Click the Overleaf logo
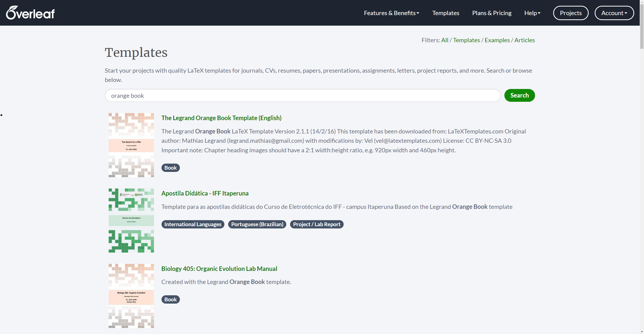The width and height of the screenshot is (644, 334). [30, 13]
